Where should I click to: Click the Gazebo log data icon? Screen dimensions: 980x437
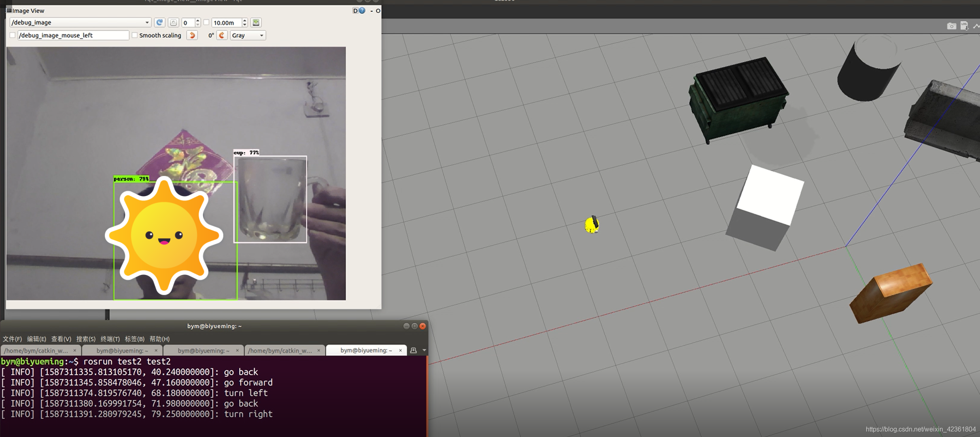click(x=964, y=26)
